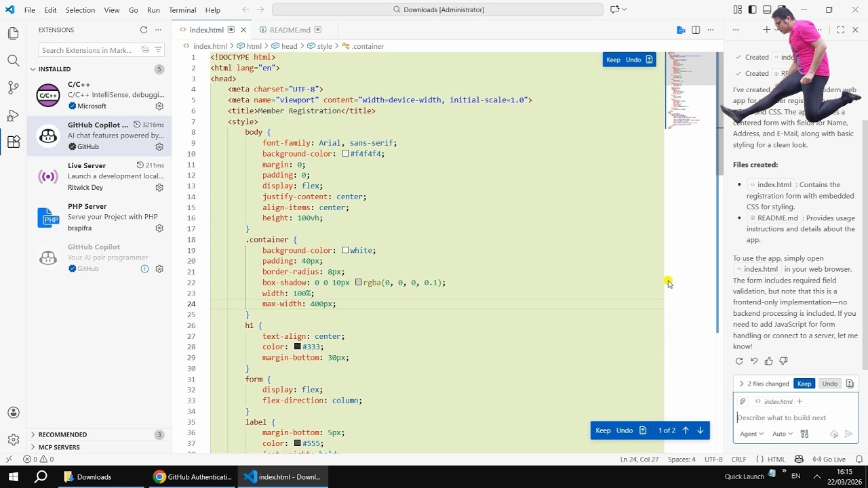The width and height of the screenshot is (868, 488).
Task: Click Go Live in status bar
Action: click(829, 460)
